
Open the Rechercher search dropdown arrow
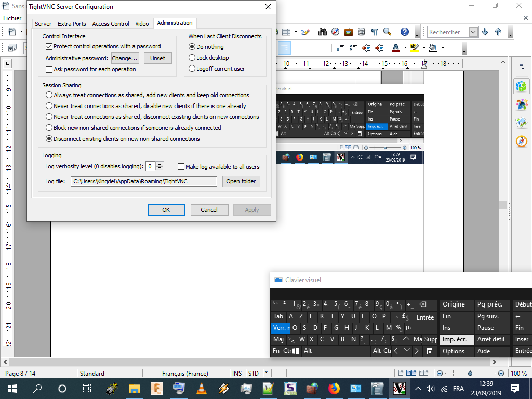473,32
